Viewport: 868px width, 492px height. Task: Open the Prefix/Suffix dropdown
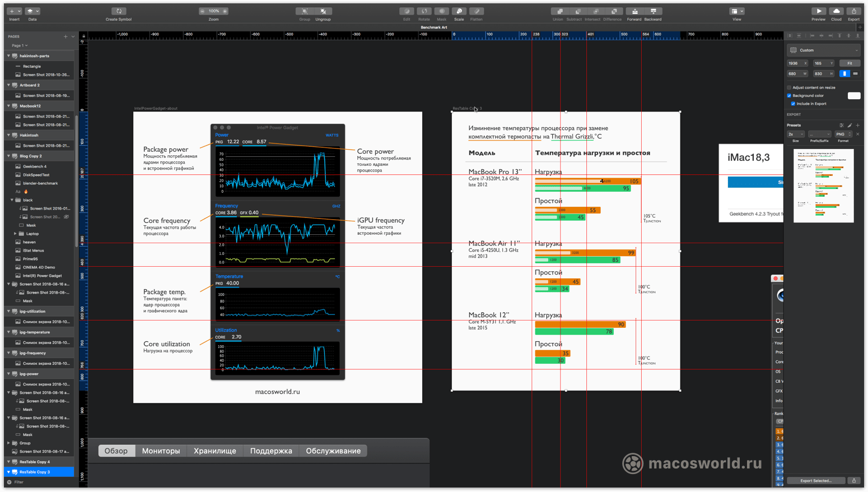pos(820,134)
